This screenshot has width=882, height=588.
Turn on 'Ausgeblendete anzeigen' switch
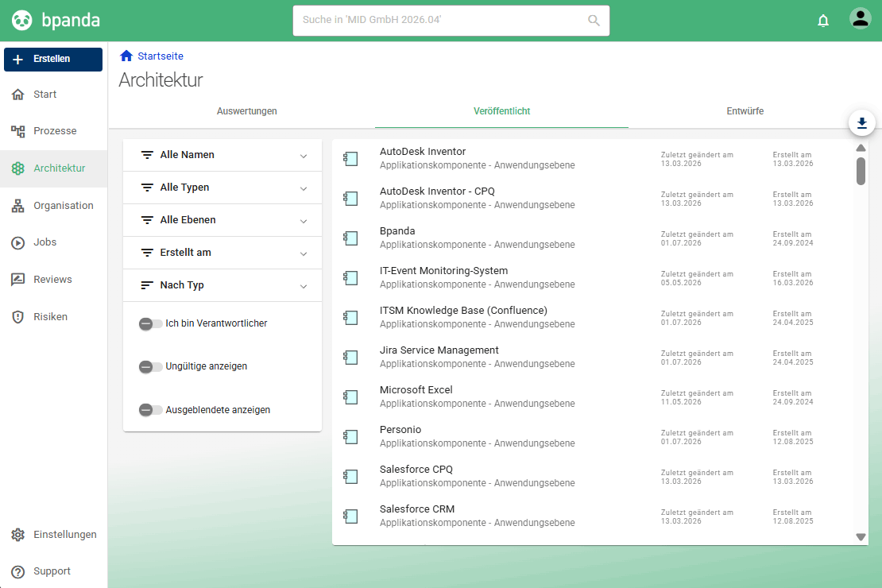[150, 410]
